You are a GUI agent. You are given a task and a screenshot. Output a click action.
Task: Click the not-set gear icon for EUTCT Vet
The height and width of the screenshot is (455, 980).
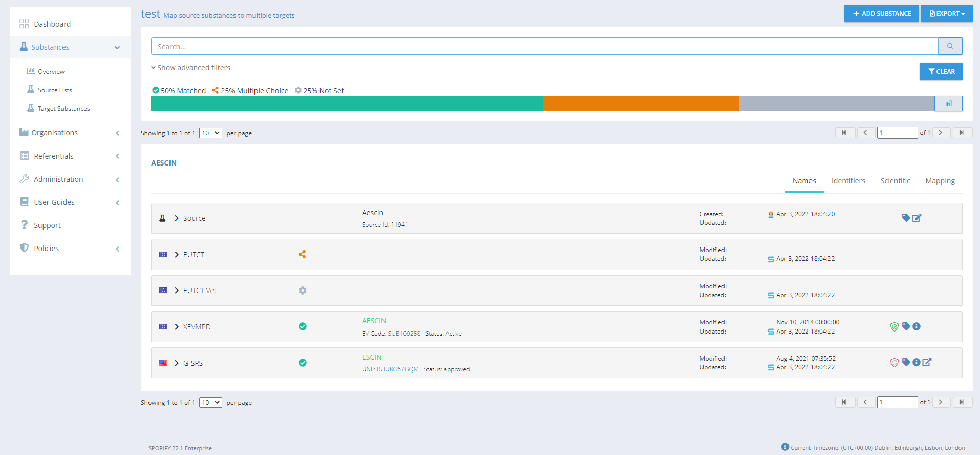pyautogui.click(x=303, y=291)
